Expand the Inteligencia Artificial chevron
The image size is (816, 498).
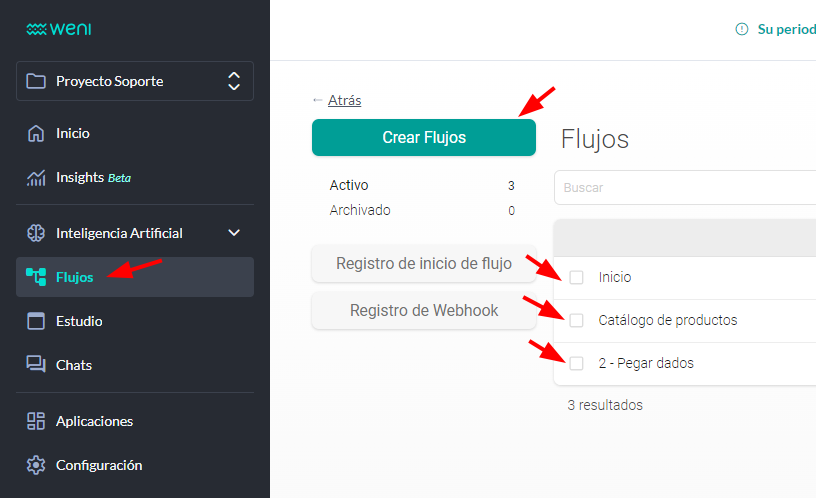coord(234,233)
